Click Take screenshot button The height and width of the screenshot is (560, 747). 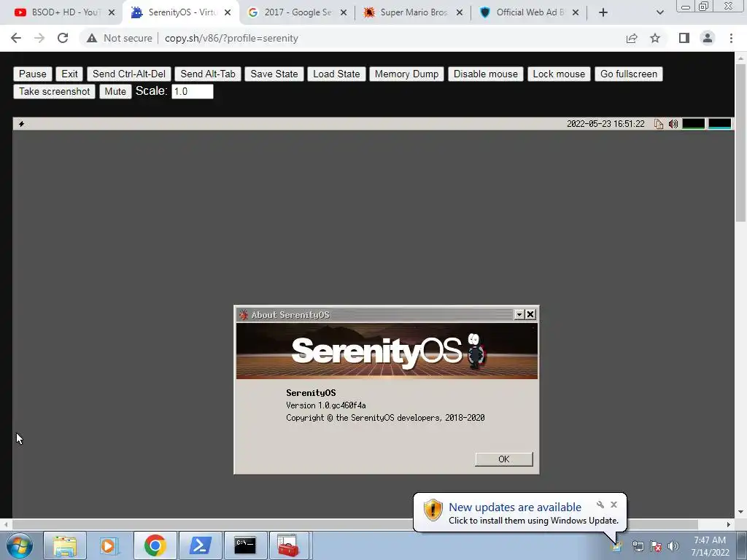pos(54,91)
